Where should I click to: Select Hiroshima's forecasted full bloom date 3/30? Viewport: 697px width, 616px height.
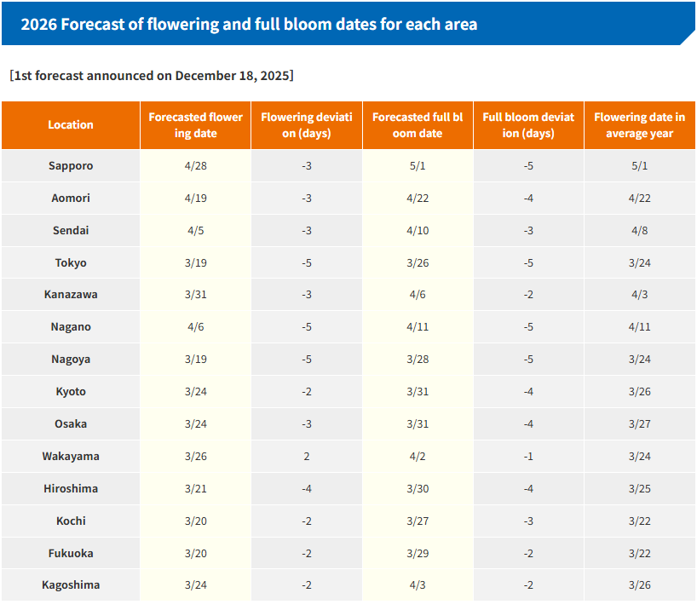[418, 489]
